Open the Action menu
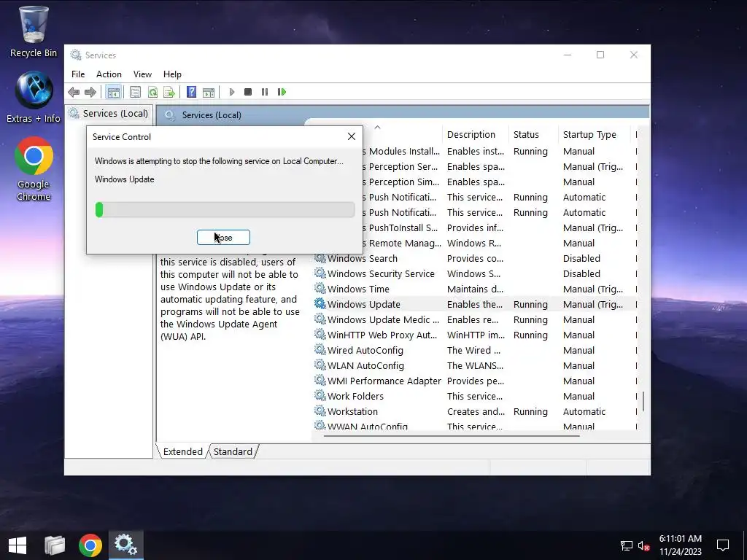 pyautogui.click(x=109, y=74)
